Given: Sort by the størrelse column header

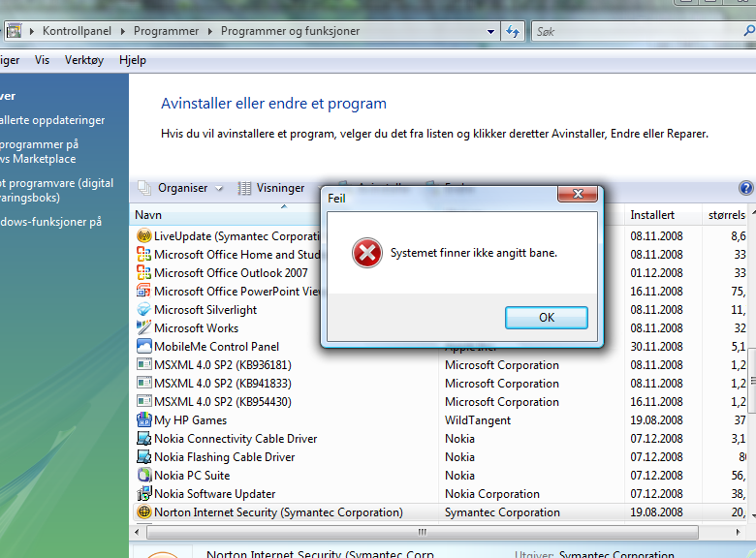Looking at the screenshot, I should (727, 215).
